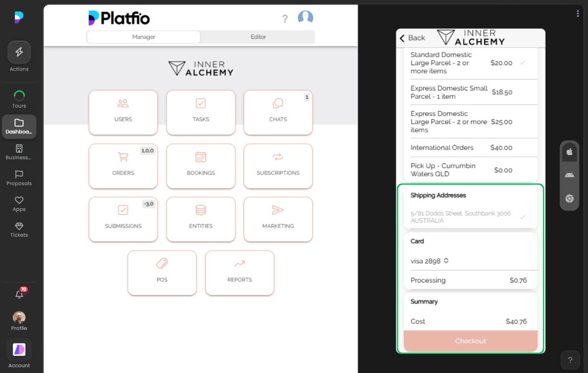588x373 pixels.
Task: Switch to the Manager tab
Action: point(144,37)
